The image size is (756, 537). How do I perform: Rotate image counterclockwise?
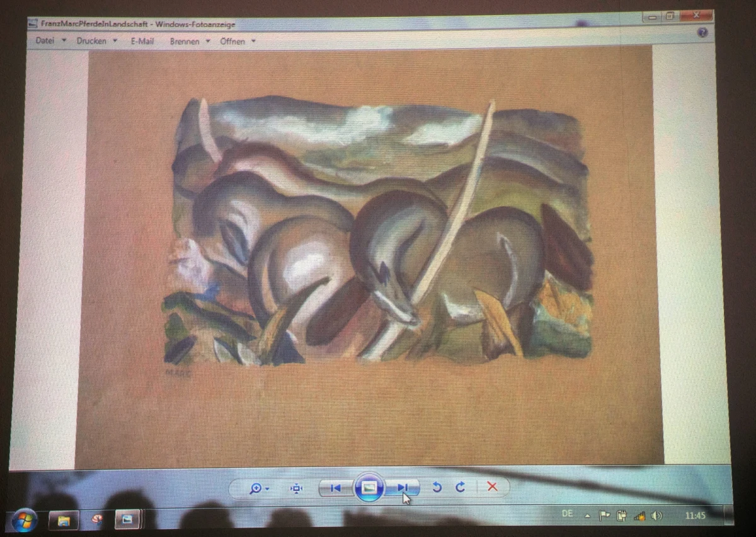click(437, 487)
